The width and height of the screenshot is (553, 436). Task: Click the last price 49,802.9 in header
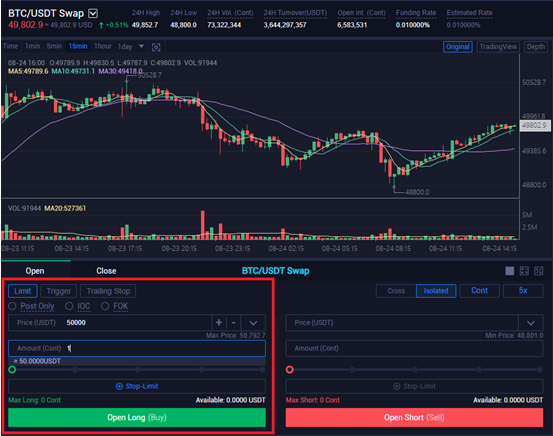point(26,25)
